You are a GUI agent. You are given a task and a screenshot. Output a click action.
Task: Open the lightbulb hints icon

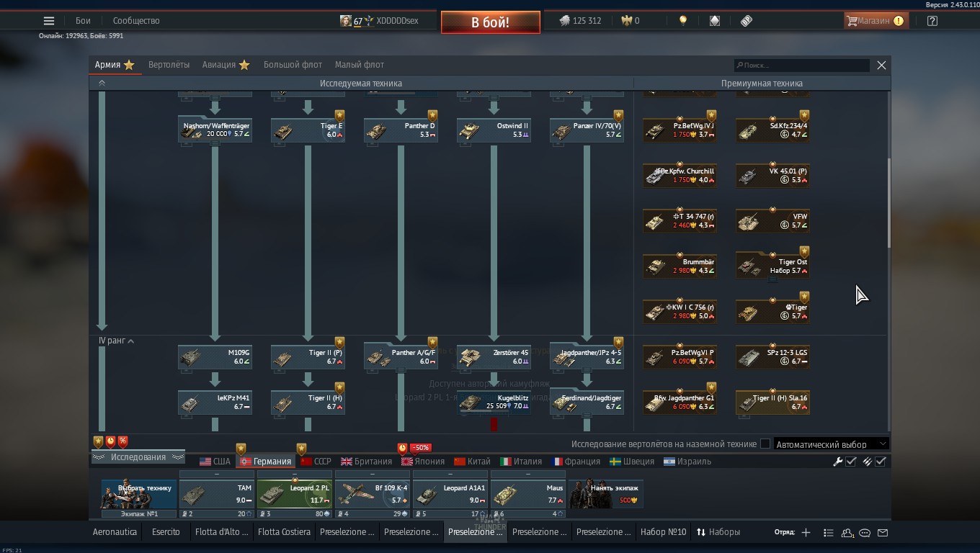click(683, 21)
